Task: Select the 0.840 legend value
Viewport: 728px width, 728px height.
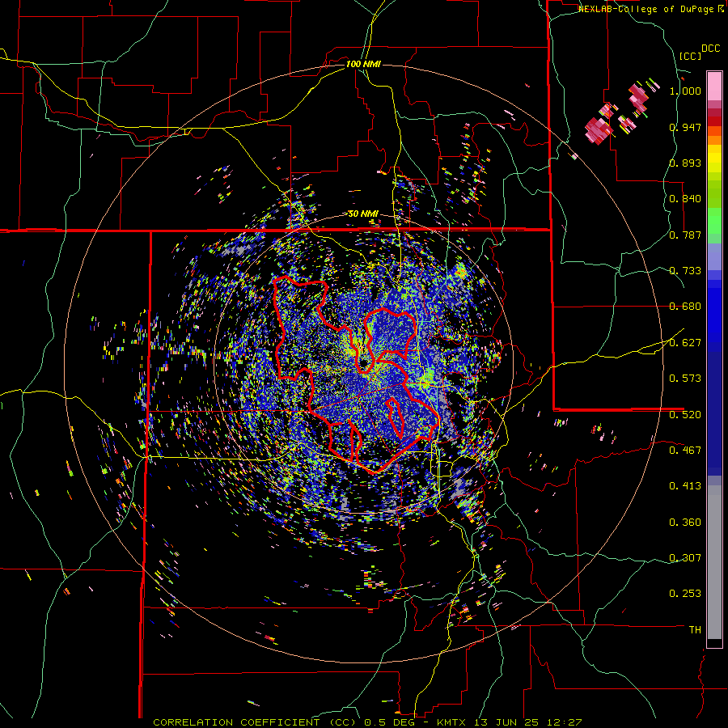Action: coord(685,199)
